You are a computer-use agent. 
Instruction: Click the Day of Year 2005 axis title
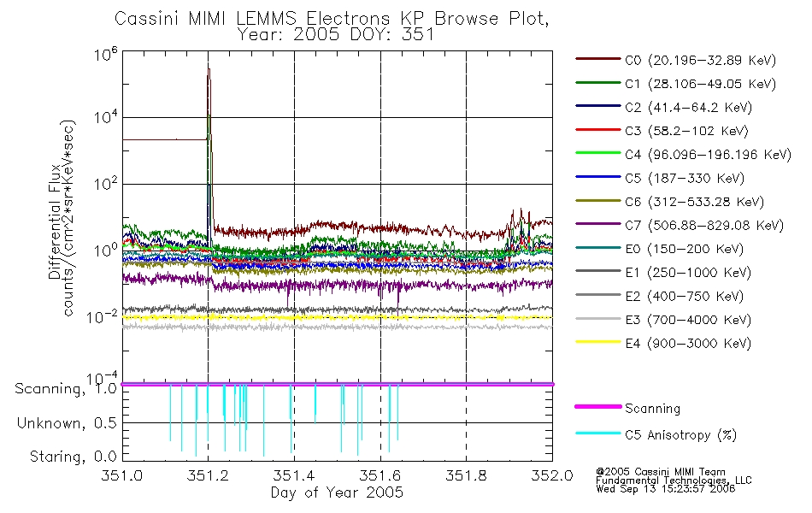tap(337, 492)
